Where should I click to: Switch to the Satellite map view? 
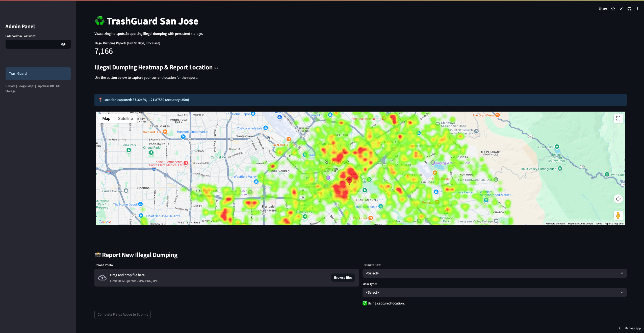(125, 118)
